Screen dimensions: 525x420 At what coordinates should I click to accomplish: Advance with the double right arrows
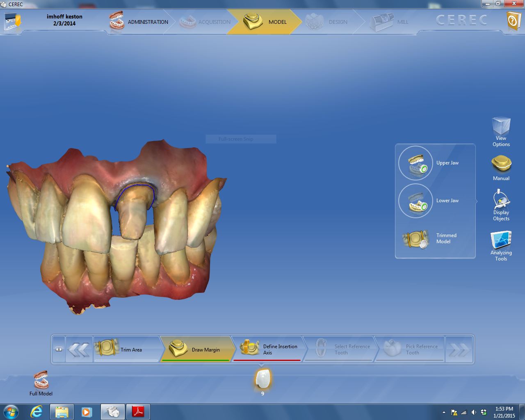pyautogui.click(x=459, y=350)
